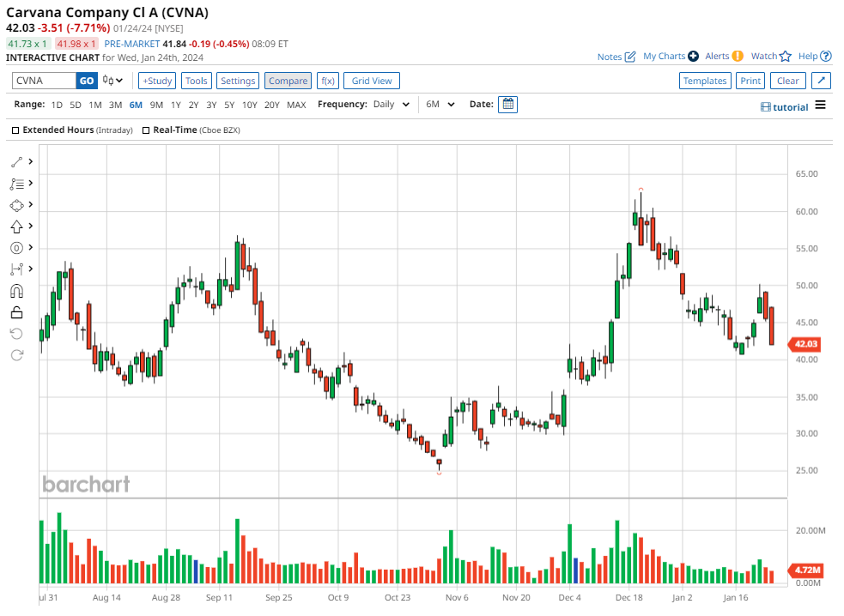Select the 1Y range
The height and width of the screenshot is (616, 844).
pos(176,105)
